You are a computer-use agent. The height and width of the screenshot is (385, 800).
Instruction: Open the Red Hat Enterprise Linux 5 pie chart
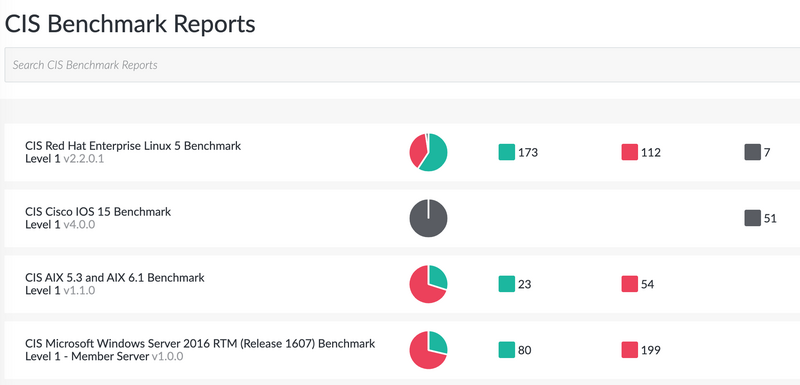pos(429,152)
